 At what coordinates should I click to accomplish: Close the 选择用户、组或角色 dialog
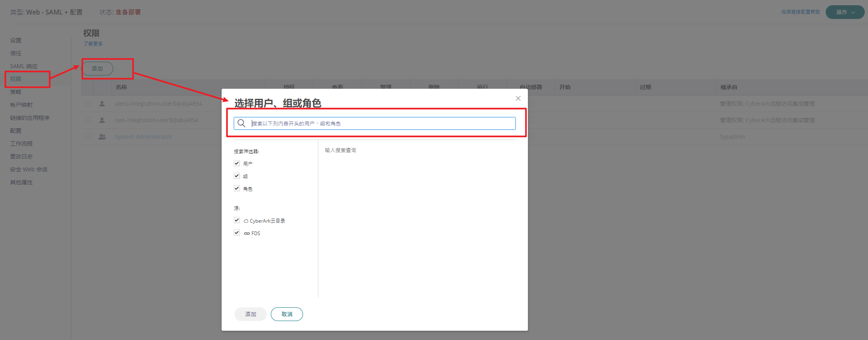[518, 98]
